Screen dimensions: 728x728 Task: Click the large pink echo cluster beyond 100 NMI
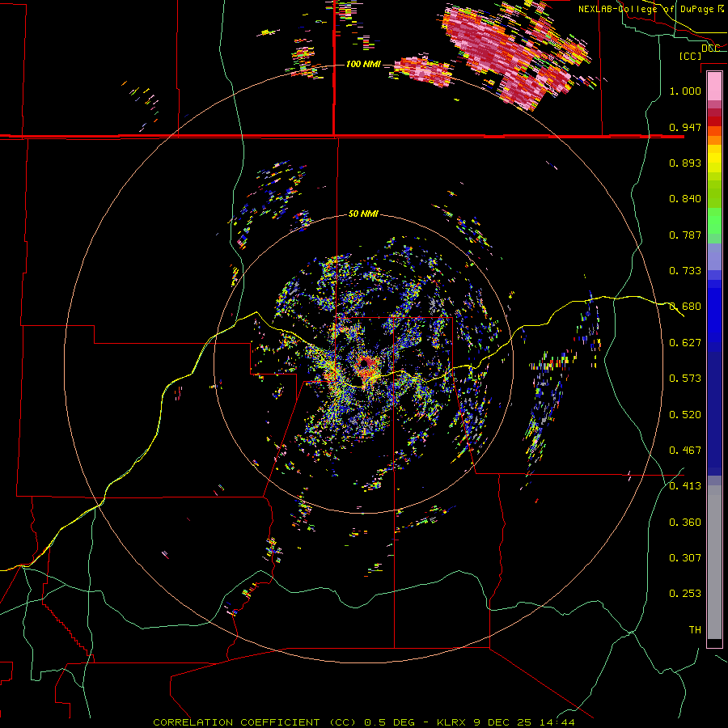pyautogui.click(x=506, y=56)
